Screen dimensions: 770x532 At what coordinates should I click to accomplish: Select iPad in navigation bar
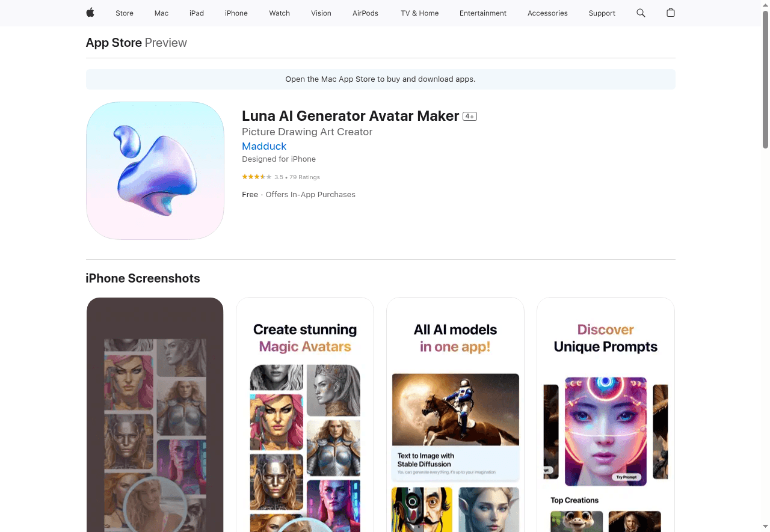(197, 13)
